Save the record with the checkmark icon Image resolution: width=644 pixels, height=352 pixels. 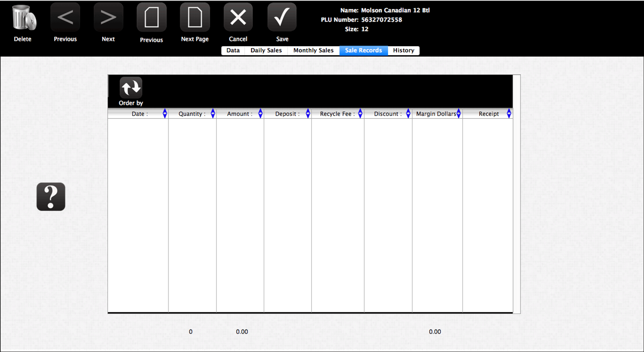tap(282, 17)
